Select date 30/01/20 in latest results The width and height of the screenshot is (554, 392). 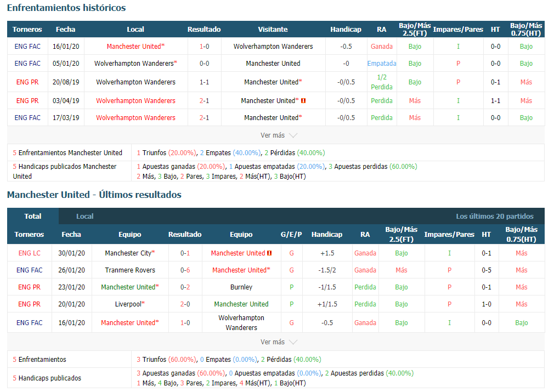coord(71,253)
